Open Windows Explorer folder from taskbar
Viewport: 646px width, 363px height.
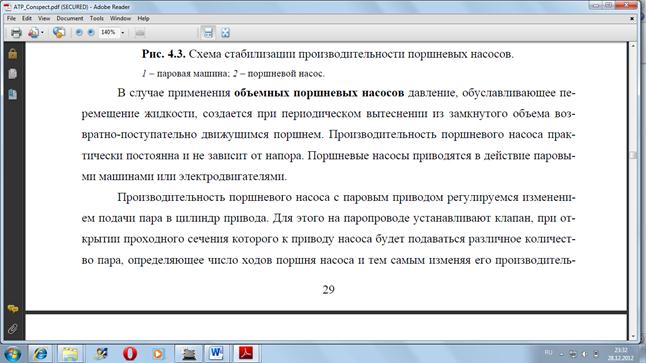70,354
